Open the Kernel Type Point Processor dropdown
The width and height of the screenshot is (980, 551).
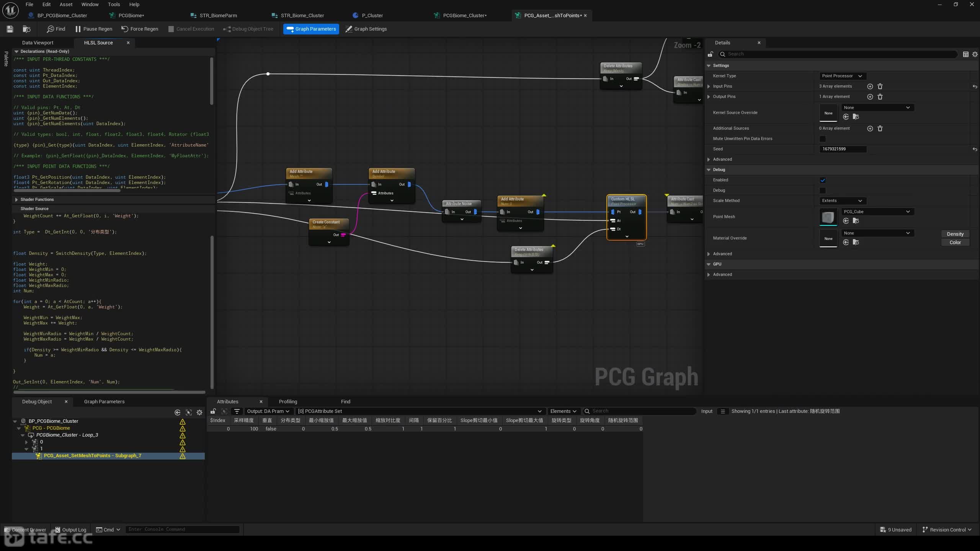(x=842, y=76)
